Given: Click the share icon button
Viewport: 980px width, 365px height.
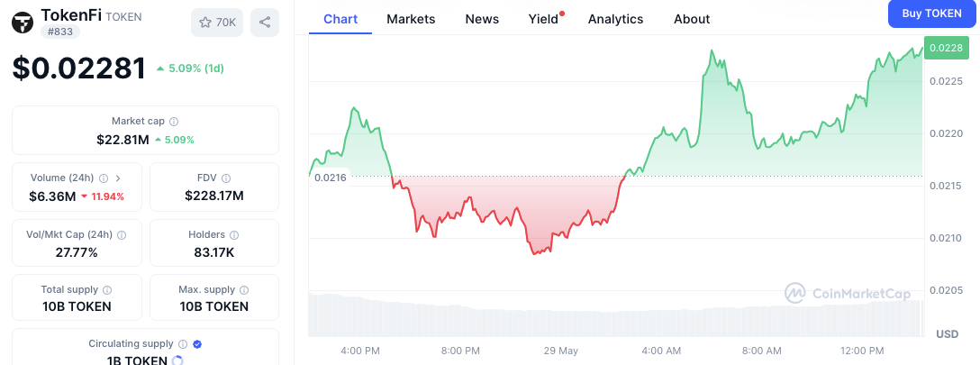Looking at the screenshot, I should 265,23.
